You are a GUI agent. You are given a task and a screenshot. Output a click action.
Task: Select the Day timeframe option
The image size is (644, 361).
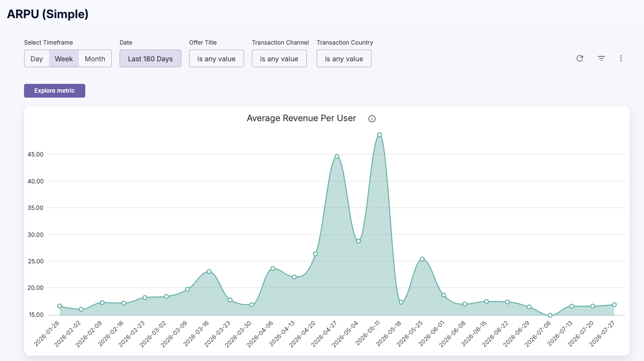click(37, 58)
